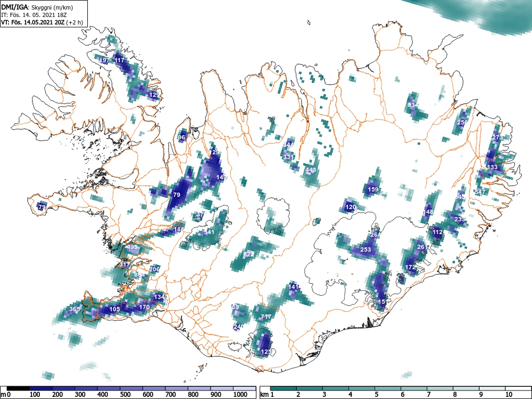Click the '5' label on the kilometers legend
Viewport: 532px width, 399px height.
(x=376, y=395)
